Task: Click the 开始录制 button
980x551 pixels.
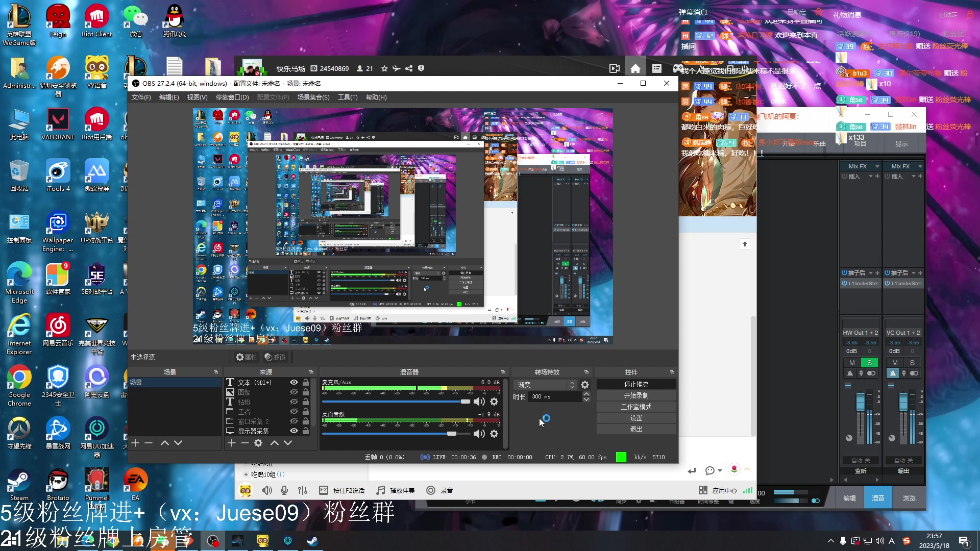Action: click(636, 395)
